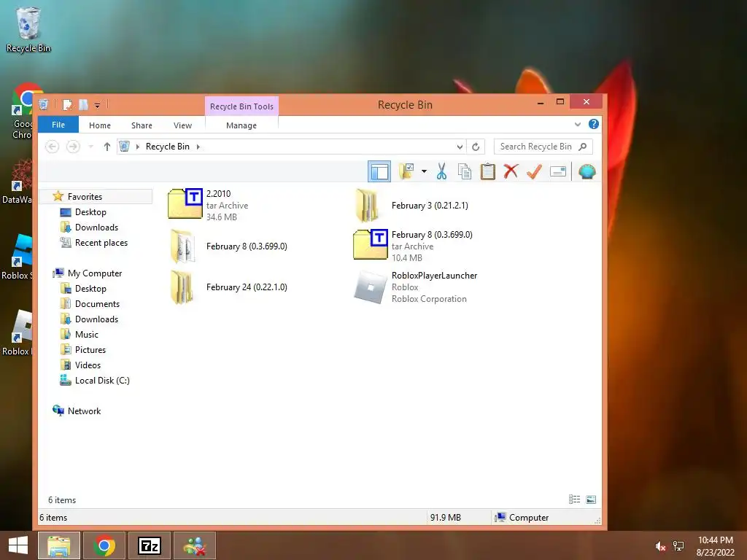Viewport: 747px width, 560px height.
Task: Open Recent places in navigation pane
Action: pyautogui.click(x=101, y=242)
